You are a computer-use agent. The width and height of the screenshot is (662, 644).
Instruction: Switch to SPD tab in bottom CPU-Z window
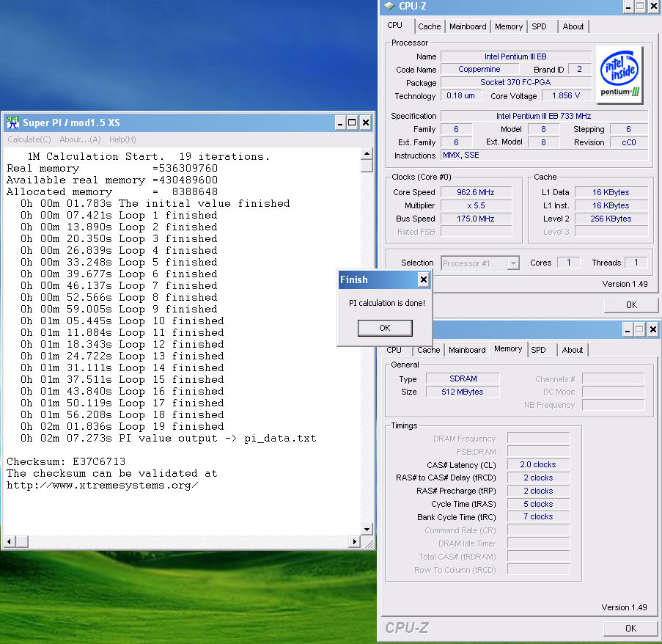(x=538, y=350)
